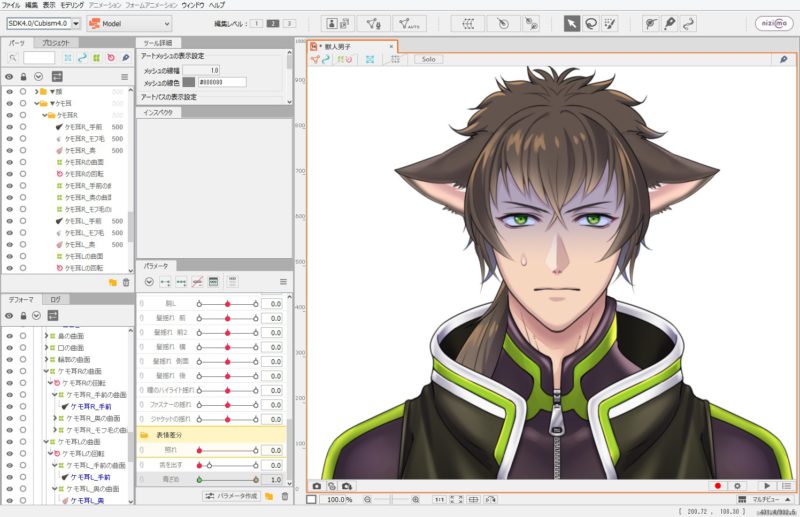Image resolution: width=800 pixels, height=517 pixels.
Task: Toggle visibility of ケモ耳R_手前 part
Action: click(x=9, y=127)
